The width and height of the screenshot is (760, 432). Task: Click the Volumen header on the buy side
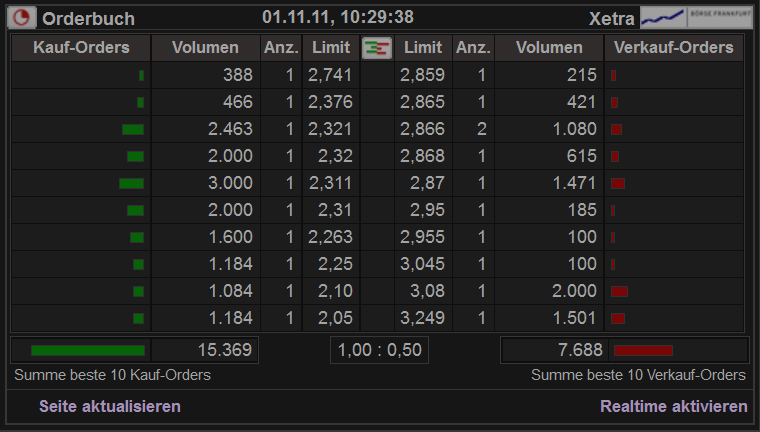(x=205, y=48)
